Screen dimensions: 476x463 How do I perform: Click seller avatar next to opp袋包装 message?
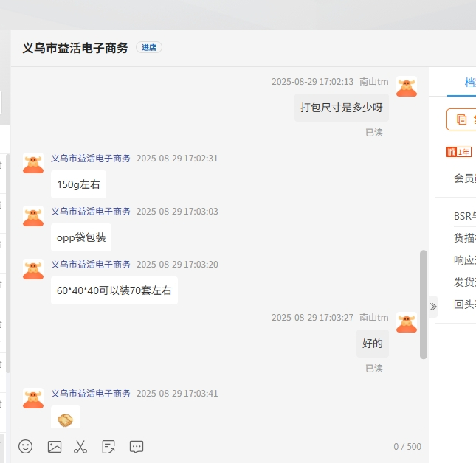33,216
